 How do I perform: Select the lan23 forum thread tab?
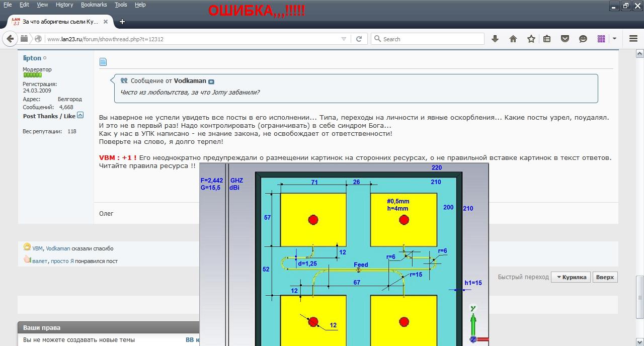[60, 22]
